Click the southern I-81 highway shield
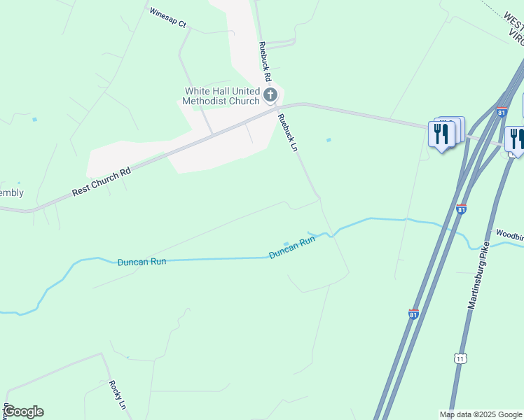 pyautogui.click(x=413, y=314)
